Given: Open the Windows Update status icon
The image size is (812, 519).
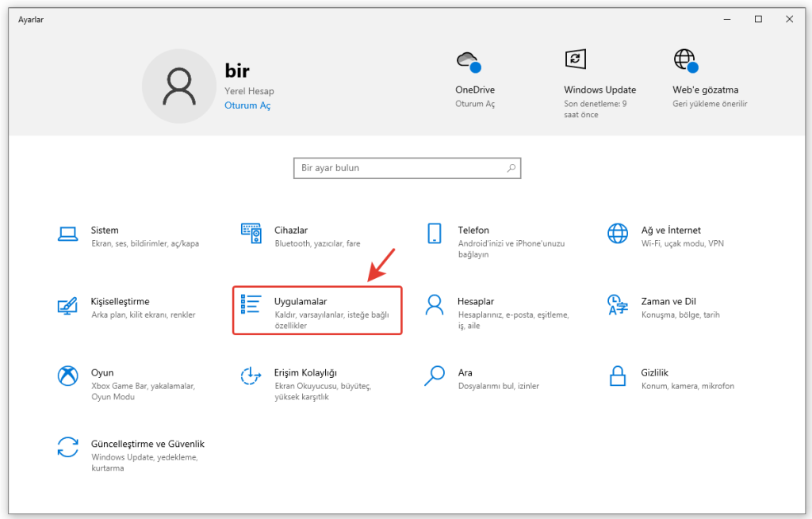Looking at the screenshot, I should click(574, 59).
